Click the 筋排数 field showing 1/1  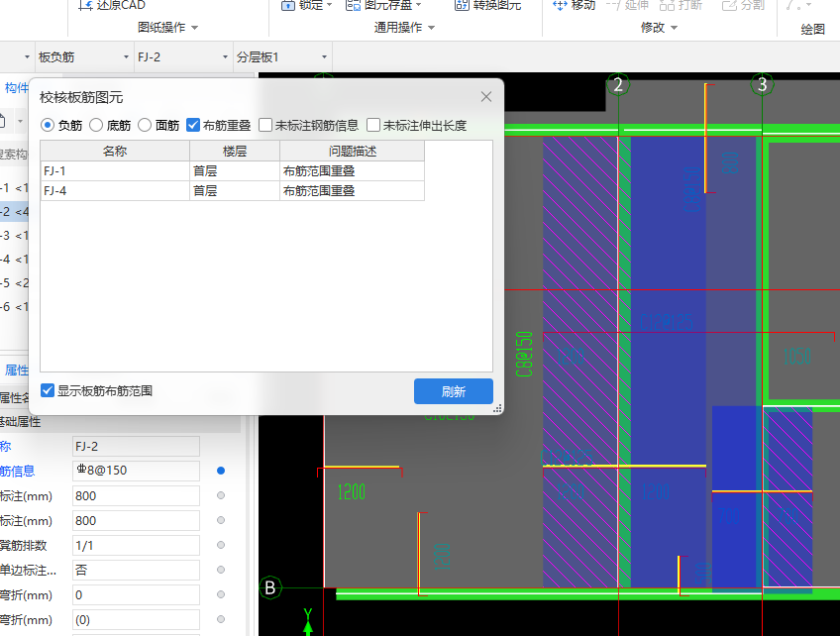[136, 546]
